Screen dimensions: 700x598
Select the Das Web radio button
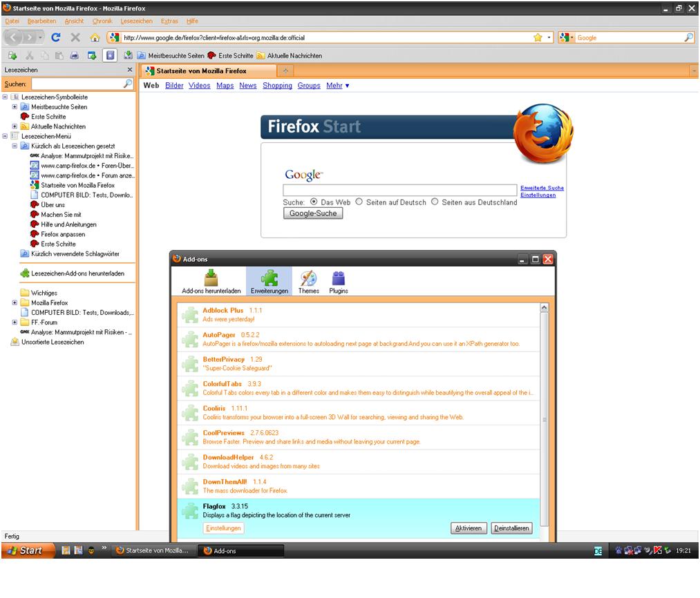click(x=314, y=202)
